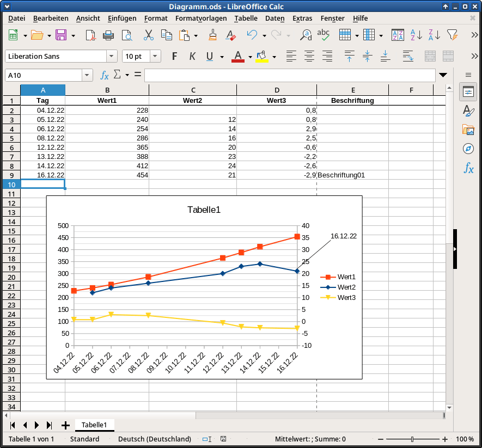Viewport: 482px width, 448px height.
Task: Toggle the sidebar Properties deck
Action: pyautogui.click(x=468, y=91)
